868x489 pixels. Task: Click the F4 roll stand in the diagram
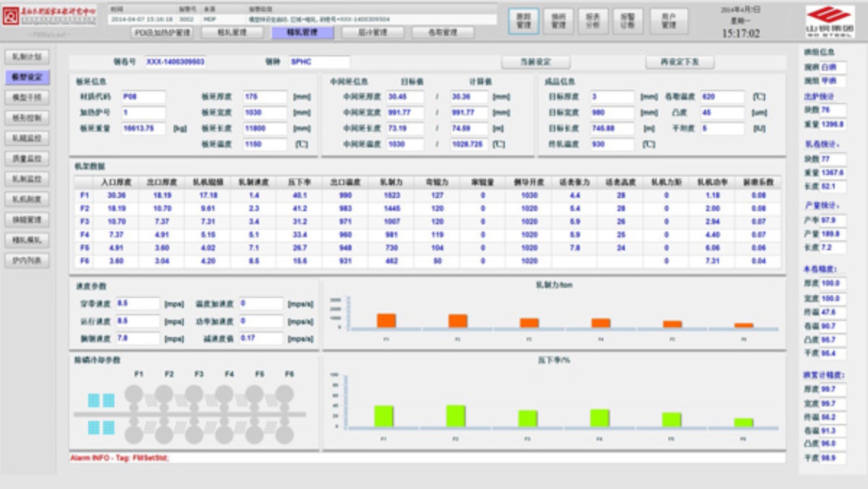point(224,414)
